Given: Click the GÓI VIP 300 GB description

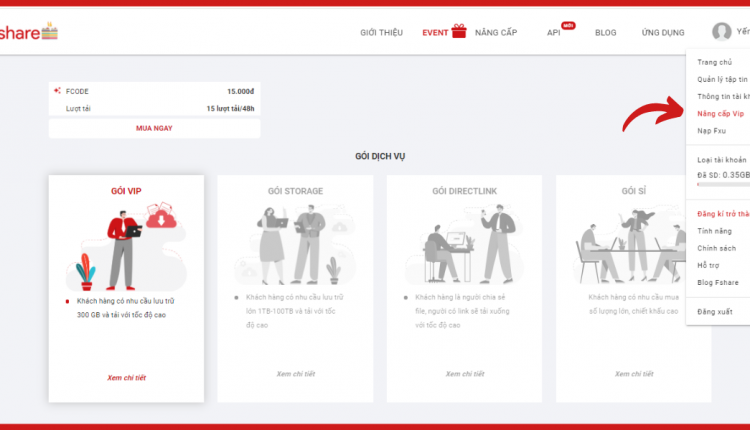Looking at the screenshot, I should click(x=125, y=308).
